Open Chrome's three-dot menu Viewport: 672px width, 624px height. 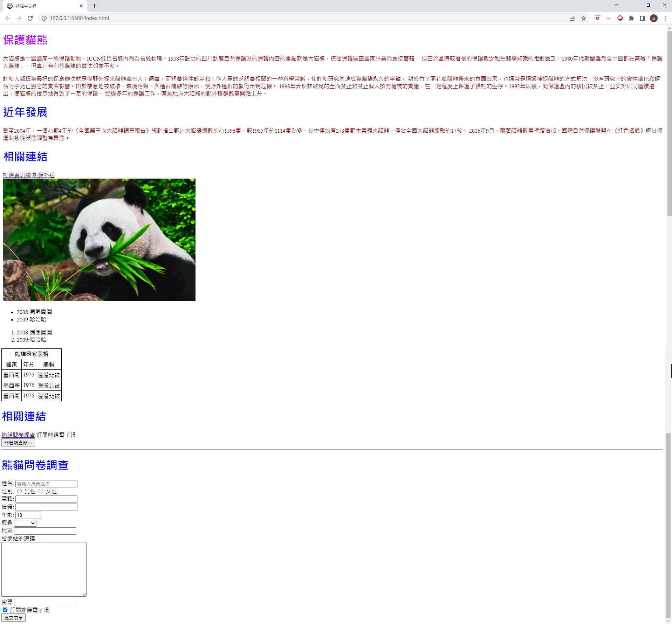(665, 18)
